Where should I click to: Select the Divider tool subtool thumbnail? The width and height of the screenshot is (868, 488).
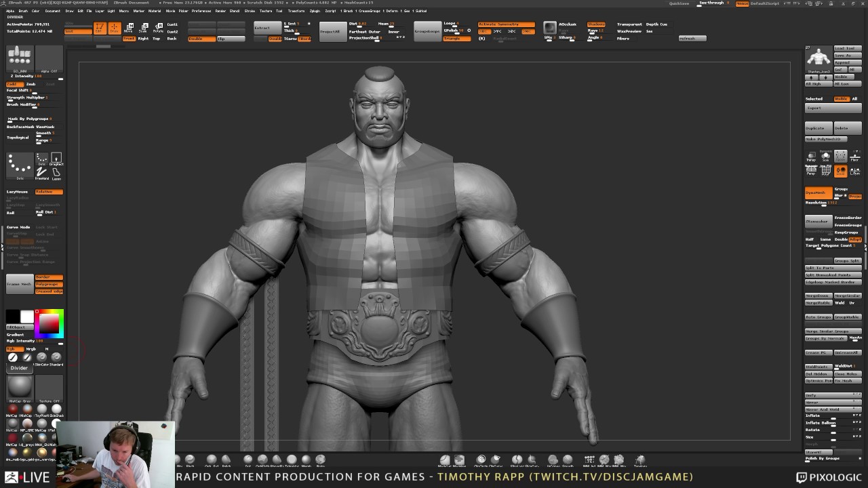click(19, 368)
